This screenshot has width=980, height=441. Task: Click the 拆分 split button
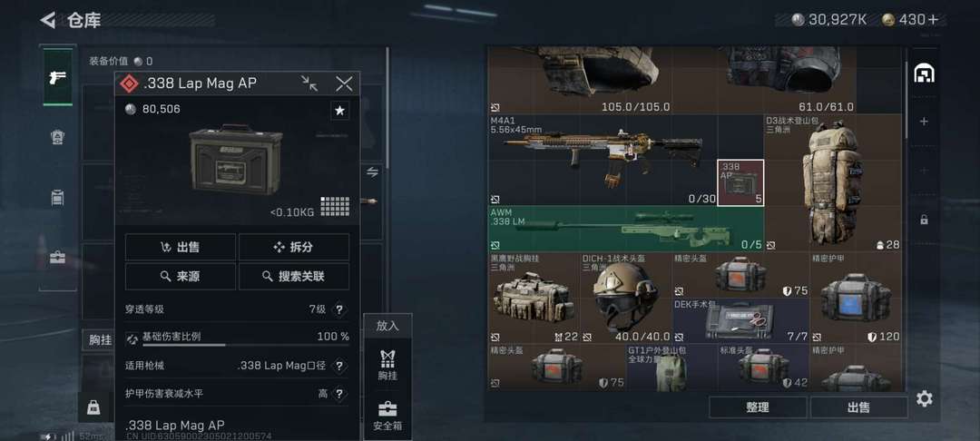(x=294, y=248)
